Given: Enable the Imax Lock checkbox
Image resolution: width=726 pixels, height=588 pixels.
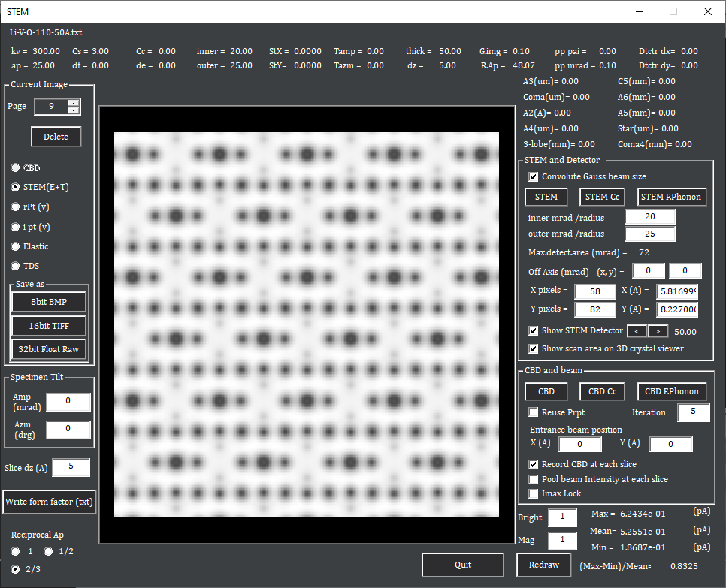Looking at the screenshot, I should [x=534, y=493].
